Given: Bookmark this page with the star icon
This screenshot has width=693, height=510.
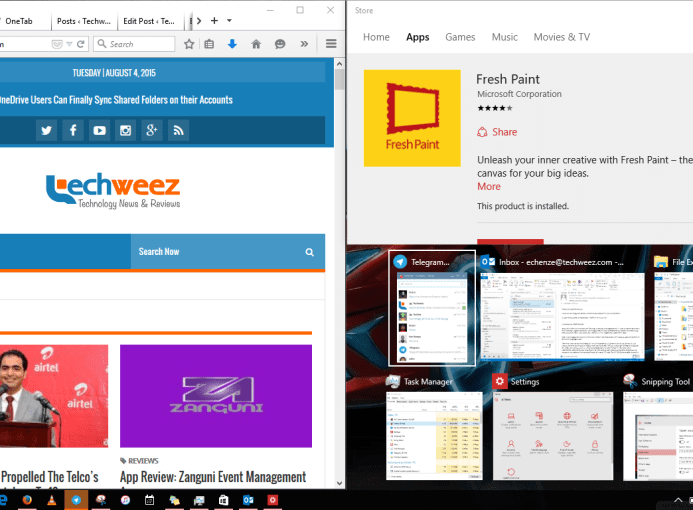Looking at the screenshot, I should [x=189, y=44].
